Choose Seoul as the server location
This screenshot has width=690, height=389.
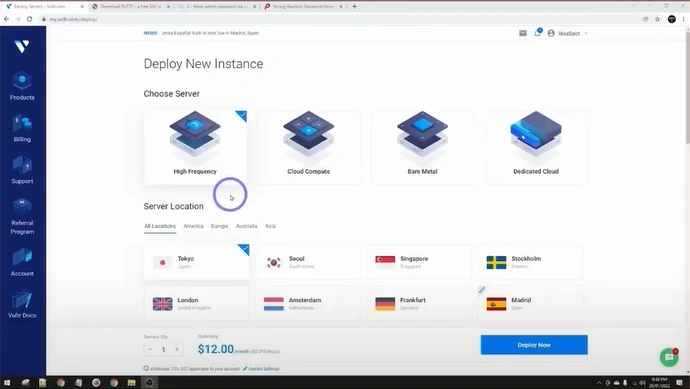(x=308, y=262)
